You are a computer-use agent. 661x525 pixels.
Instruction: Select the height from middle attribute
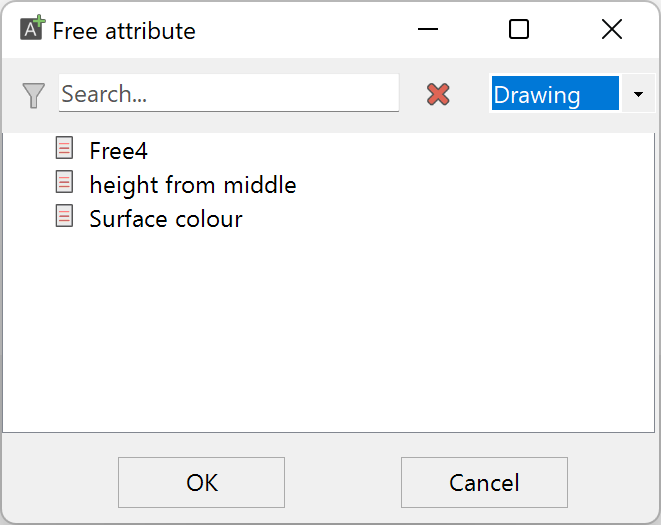(193, 185)
